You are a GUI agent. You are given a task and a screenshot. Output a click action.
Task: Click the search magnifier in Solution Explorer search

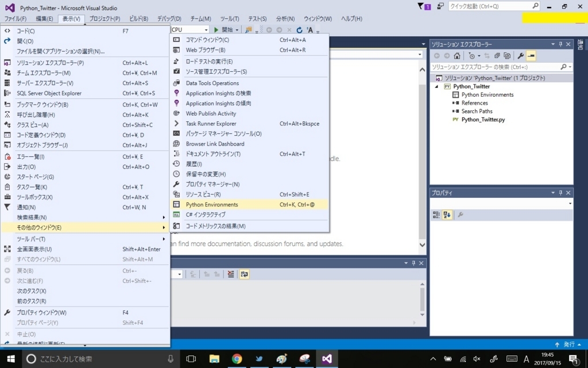pos(563,67)
